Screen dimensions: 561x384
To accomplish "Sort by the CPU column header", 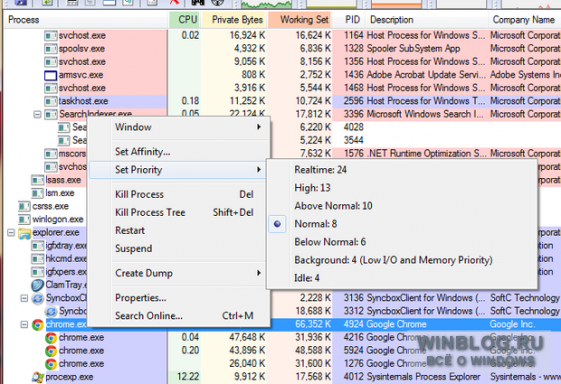I will [x=184, y=20].
